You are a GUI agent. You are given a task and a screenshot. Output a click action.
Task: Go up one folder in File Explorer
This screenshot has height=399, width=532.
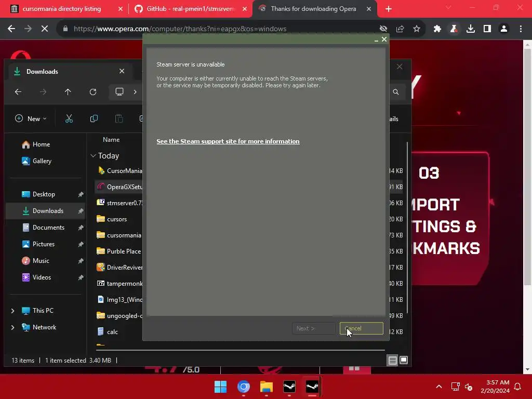coord(68,91)
